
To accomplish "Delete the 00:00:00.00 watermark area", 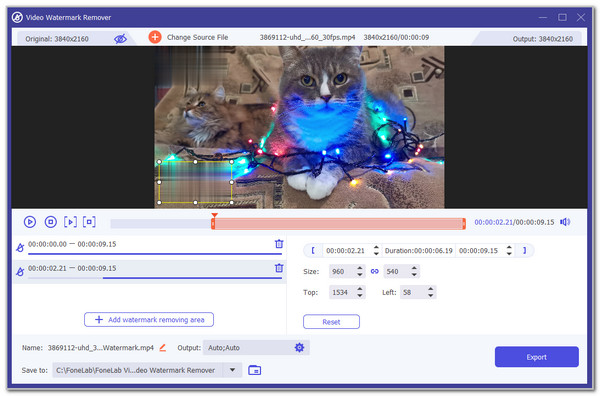I will point(279,244).
